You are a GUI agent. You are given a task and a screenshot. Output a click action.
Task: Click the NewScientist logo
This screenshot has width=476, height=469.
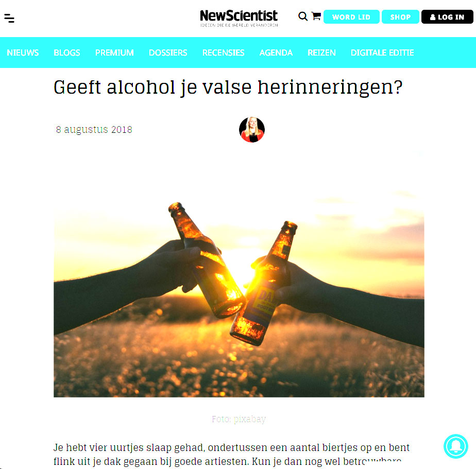click(239, 18)
